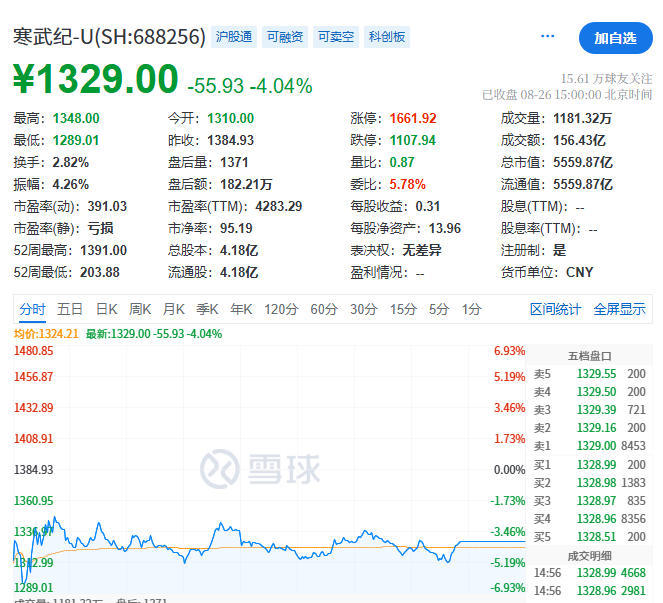This screenshot has height=603, width=663.
Task: Switch to the 30分 chart tab
Action: pyautogui.click(x=363, y=310)
